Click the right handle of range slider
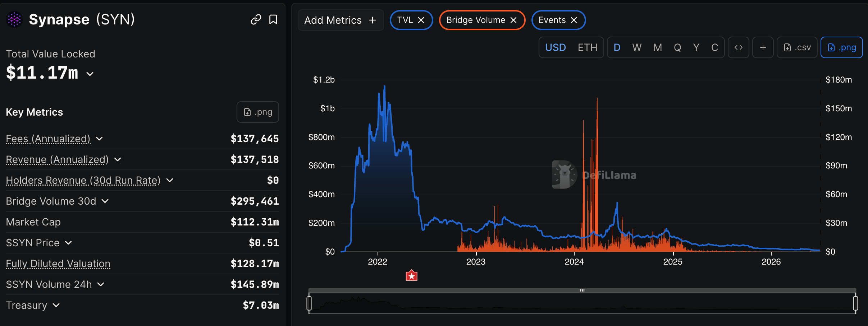The image size is (868, 326). 855,303
